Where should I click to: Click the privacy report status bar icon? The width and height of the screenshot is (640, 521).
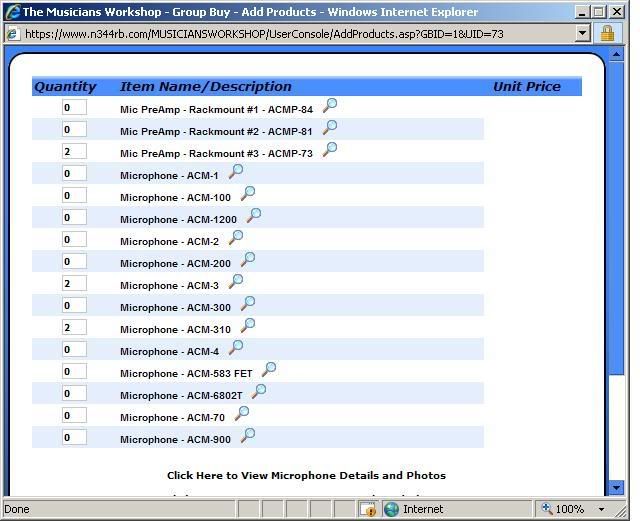[x=368, y=509]
